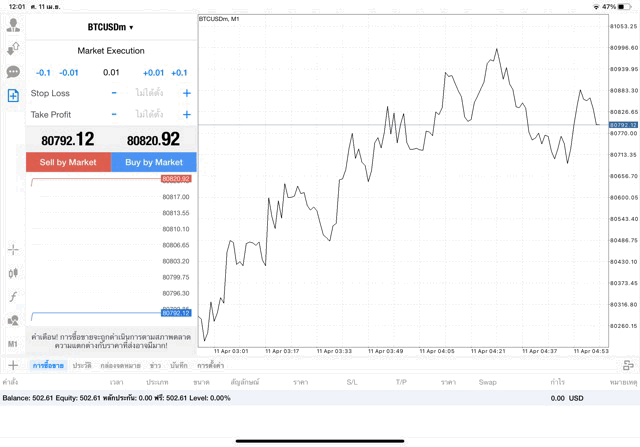Click the Take Profit input field

pos(150,115)
